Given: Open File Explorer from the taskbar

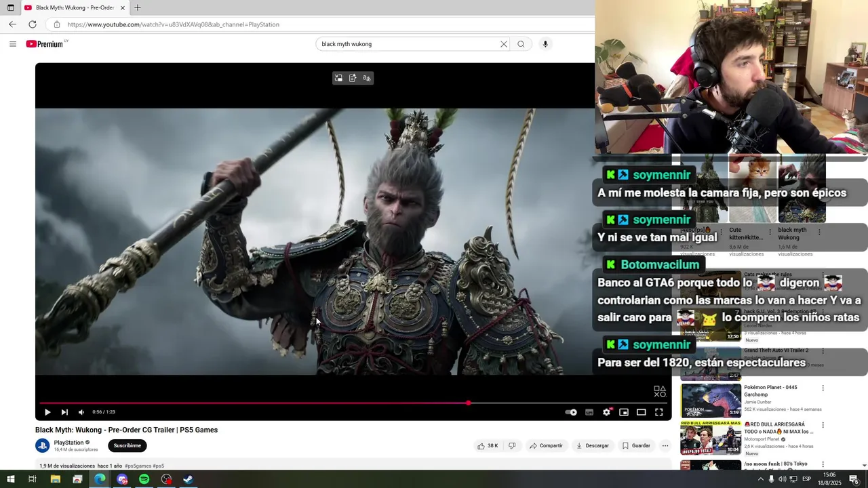Looking at the screenshot, I should pos(56,479).
